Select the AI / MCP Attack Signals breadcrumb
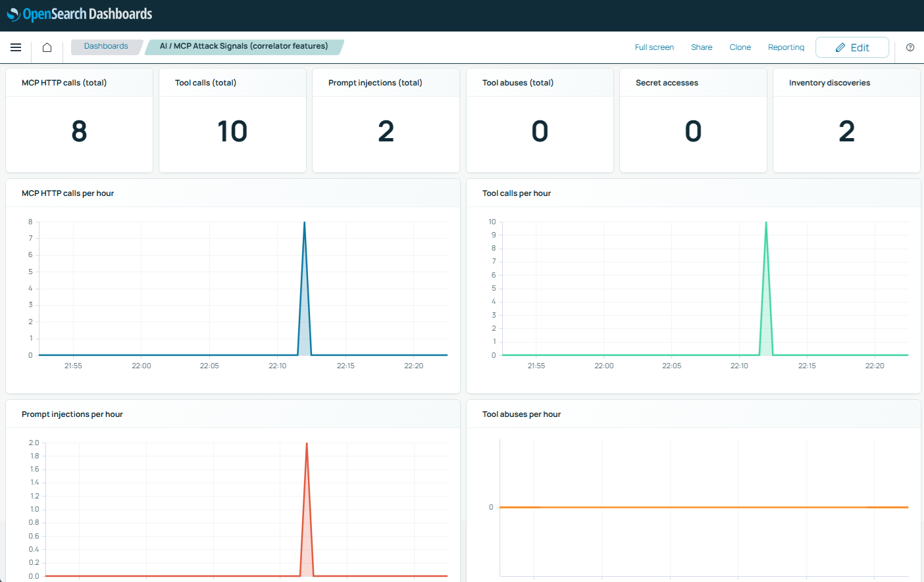This screenshot has width=924, height=582. [244, 47]
